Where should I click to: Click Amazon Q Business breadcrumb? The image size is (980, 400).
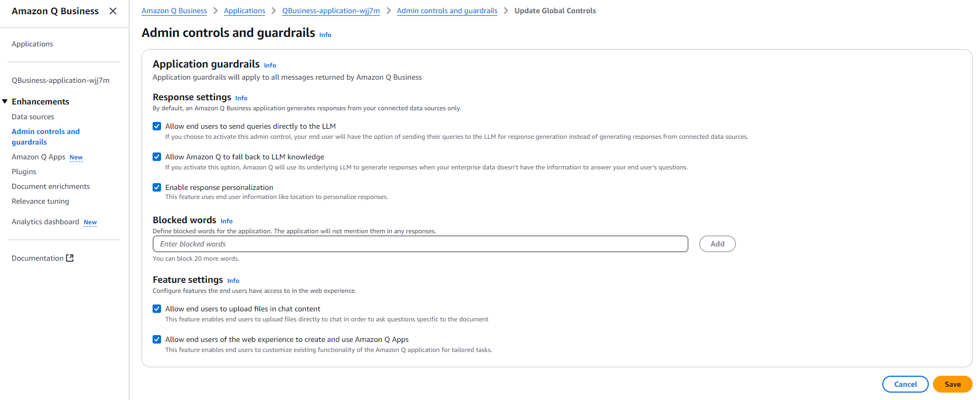pyautogui.click(x=174, y=11)
